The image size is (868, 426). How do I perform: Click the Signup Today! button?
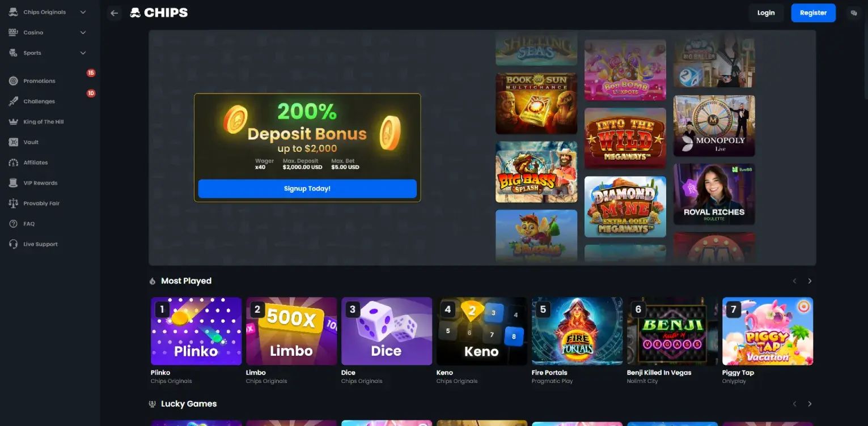[307, 189]
